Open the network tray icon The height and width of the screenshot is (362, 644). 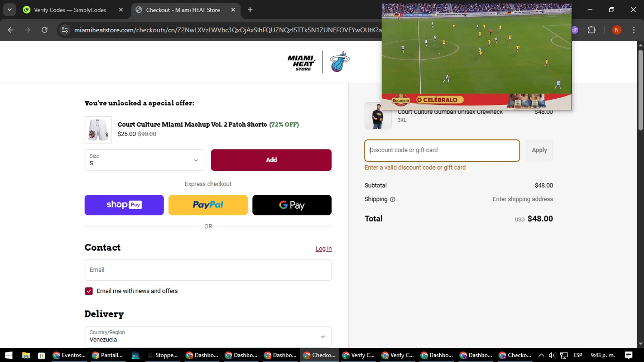[564, 355]
